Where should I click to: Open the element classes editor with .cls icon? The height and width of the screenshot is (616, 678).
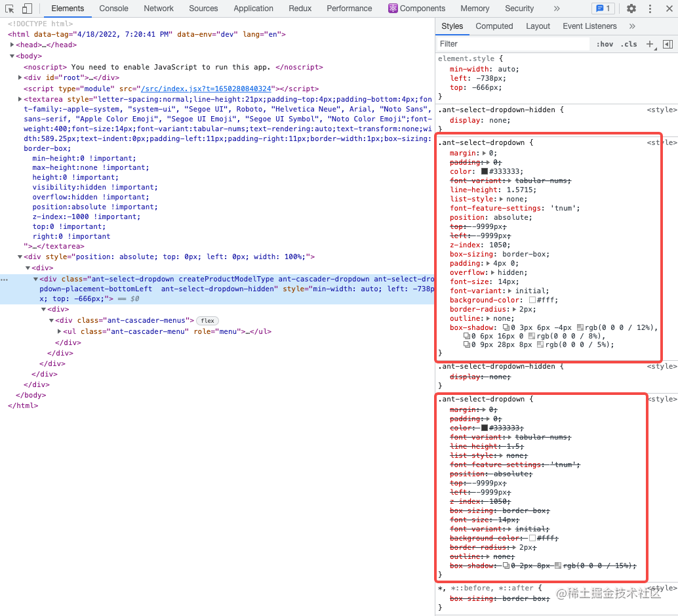tap(629, 43)
